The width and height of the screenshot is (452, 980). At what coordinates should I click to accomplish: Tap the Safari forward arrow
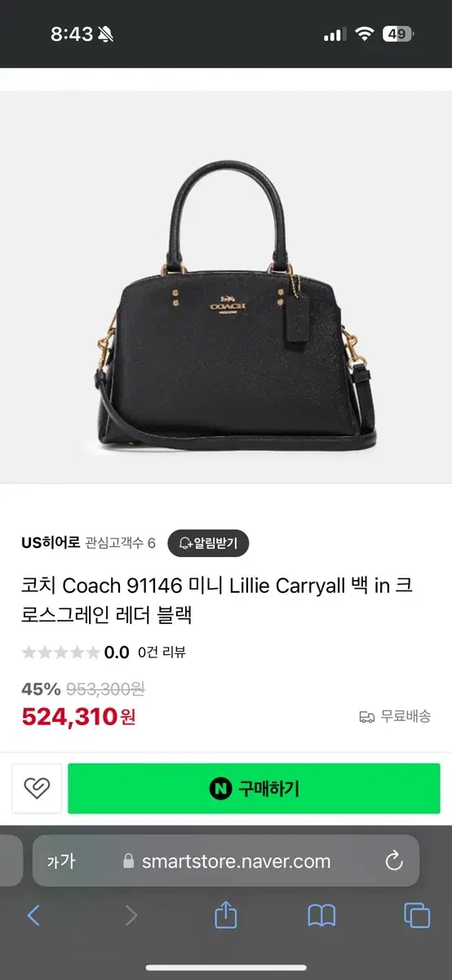click(131, 915)
